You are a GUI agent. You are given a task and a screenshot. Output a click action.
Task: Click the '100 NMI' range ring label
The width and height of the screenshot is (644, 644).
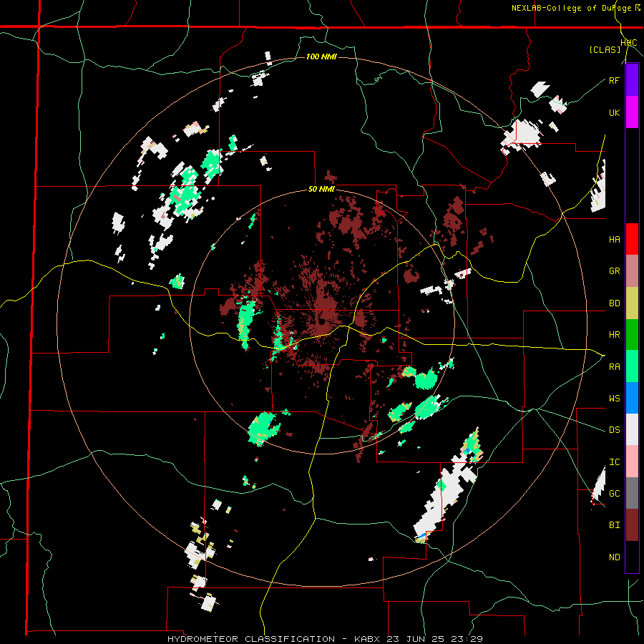(x=321, y=57)
